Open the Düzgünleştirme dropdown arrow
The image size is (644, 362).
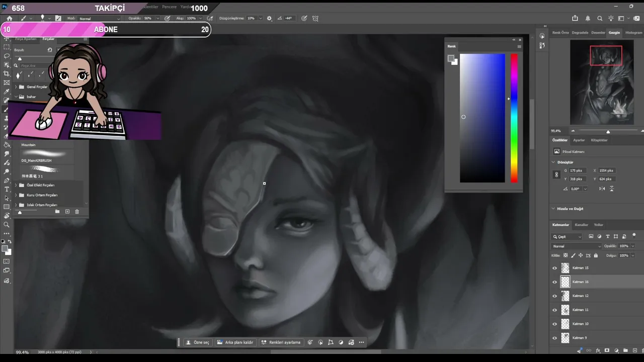click(x=260, y=18)
